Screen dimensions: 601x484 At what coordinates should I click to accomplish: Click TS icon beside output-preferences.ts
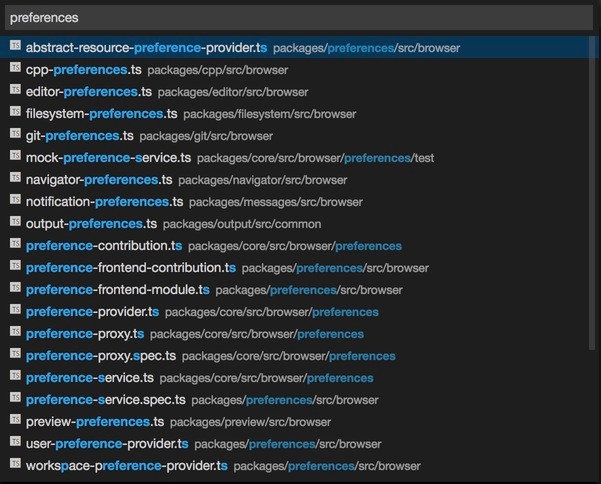[x=15, y=221]
